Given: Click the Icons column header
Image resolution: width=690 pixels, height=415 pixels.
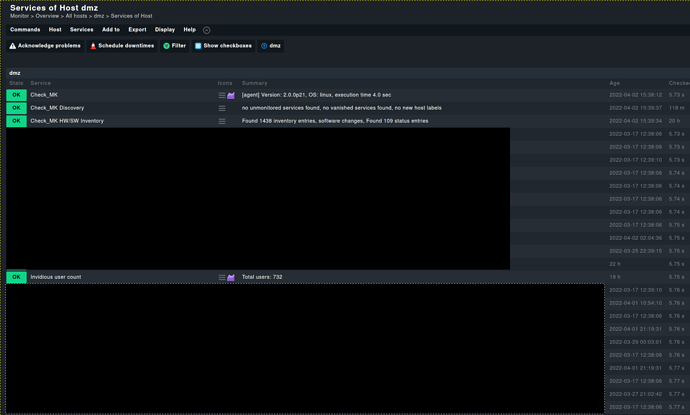Looking at the screenshot, I should click(x=224, y=83).
